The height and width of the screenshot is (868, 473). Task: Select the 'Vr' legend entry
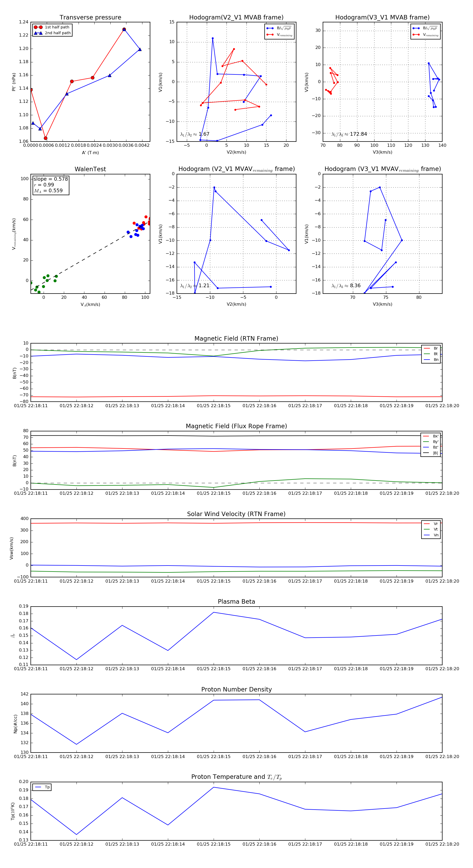(x=431, y=524)
